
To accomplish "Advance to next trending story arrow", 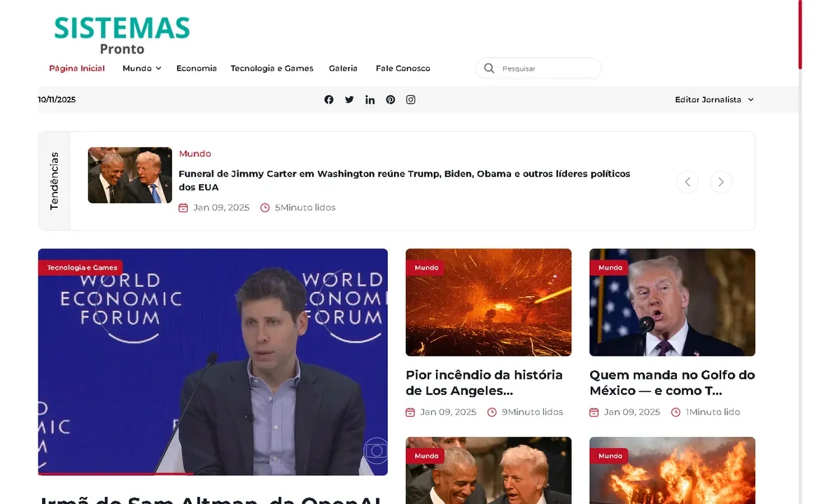I will click(x=721, y=182).
